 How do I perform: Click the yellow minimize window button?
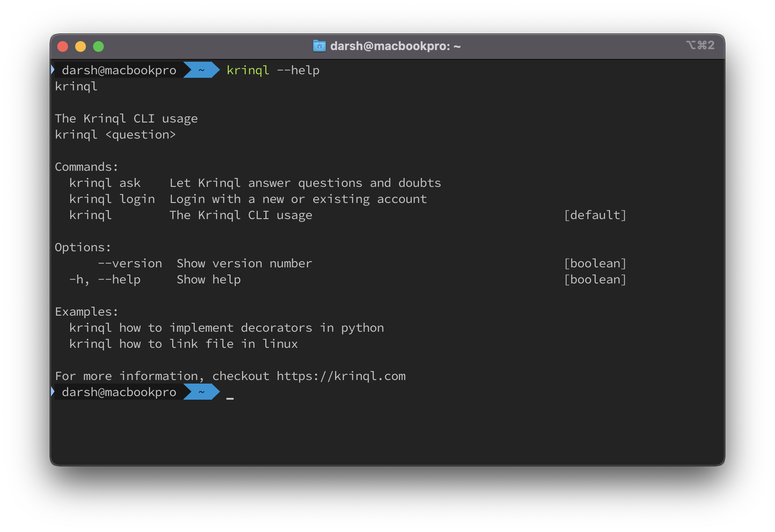click(x=81, y=46)
